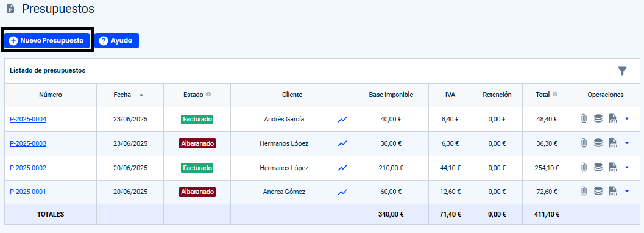Screen dimensions: 644x233
Task: Open budget link P-2025-0003
Action: [28, 143]
